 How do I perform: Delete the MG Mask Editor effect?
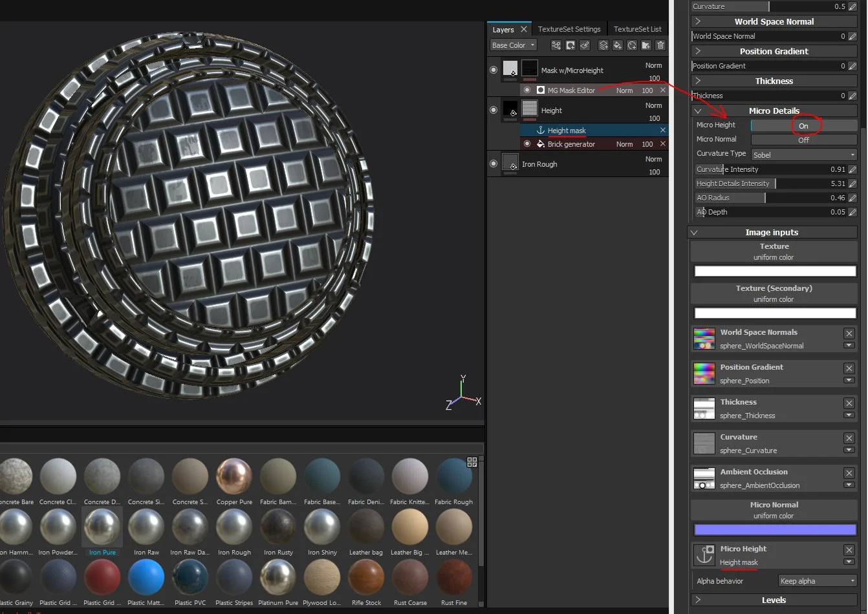[663, 90]
